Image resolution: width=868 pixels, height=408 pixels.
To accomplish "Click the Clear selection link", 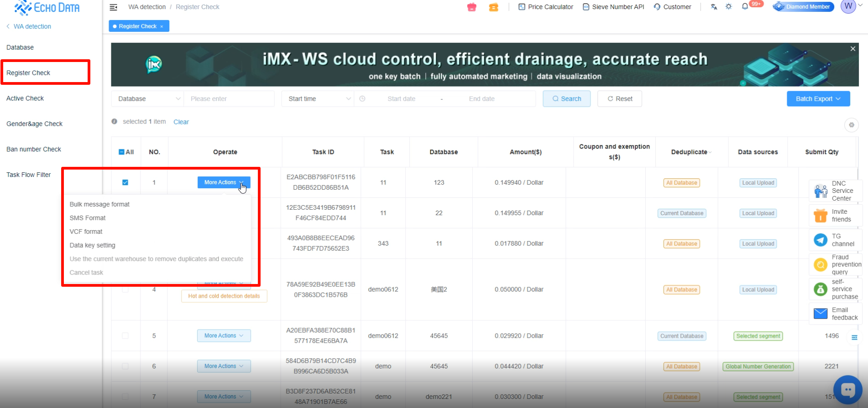I will click(x=181, y=122).
